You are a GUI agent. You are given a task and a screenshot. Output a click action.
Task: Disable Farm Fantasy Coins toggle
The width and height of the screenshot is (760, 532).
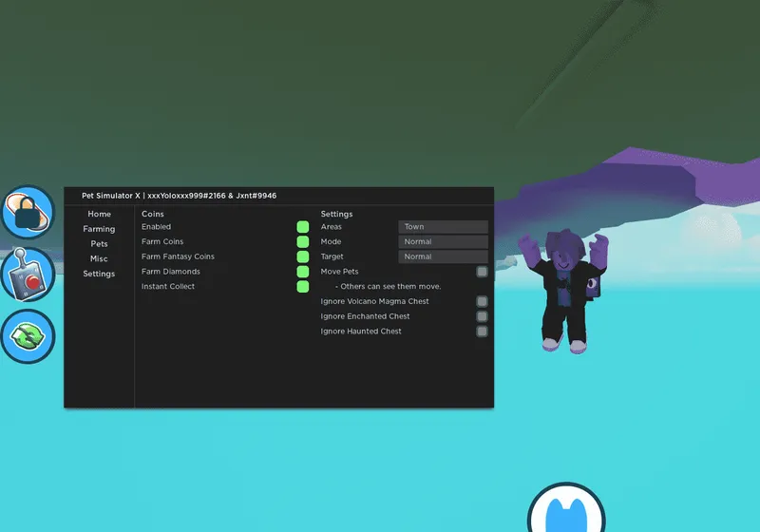(x=303, y=256)
